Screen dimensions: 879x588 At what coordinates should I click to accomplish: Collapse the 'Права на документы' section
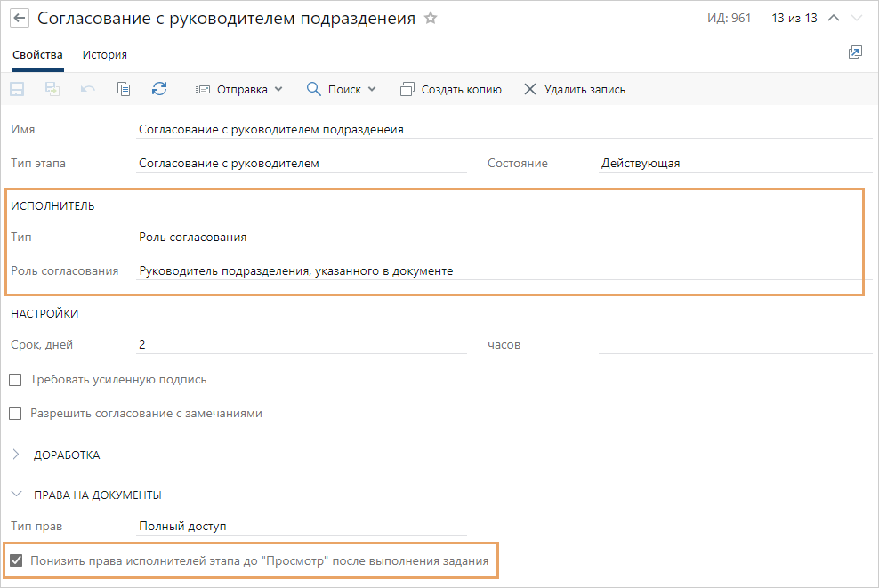coord(16,495)
